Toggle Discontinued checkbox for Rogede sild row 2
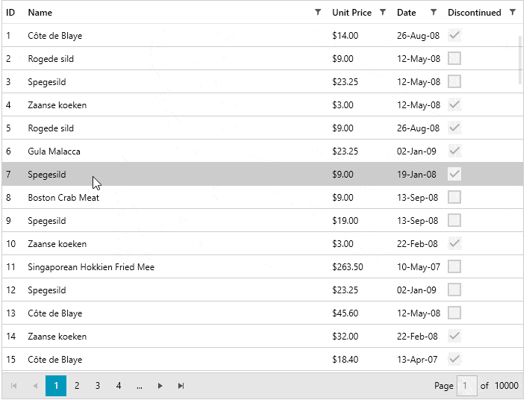 454,58
